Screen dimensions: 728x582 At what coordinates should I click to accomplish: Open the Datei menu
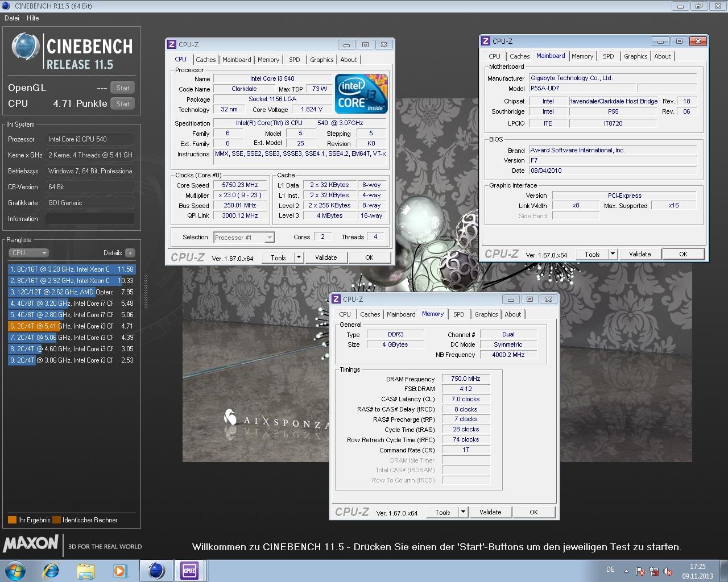pos(12,18)
